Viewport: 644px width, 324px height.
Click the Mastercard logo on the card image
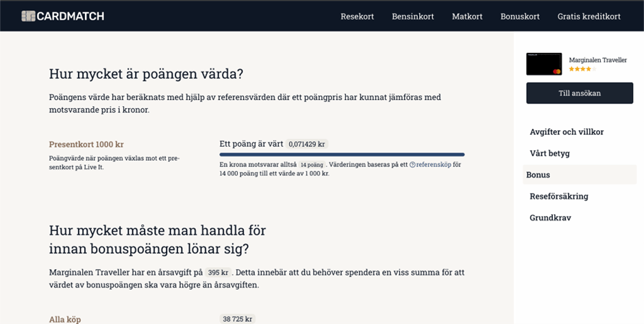[556, 71]
